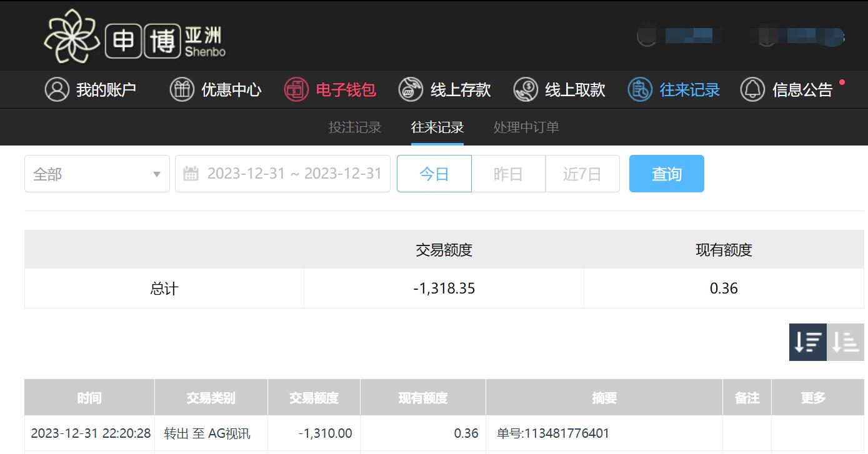Screen dimensions: 868x454
Task: Select the 电子钱包 wallet icon
Action: 296,89
